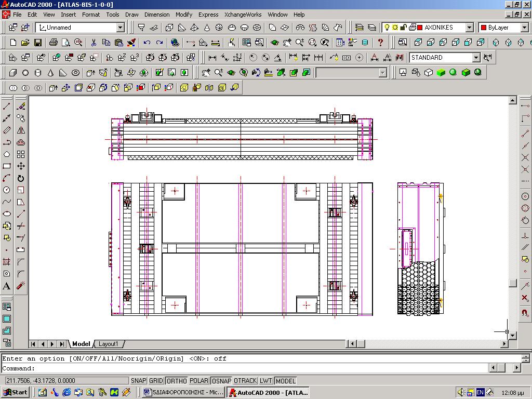The image size is (532, 399).
Task: Switch to the Microsoft Word taskbar button
Action: tap(183, 392)
